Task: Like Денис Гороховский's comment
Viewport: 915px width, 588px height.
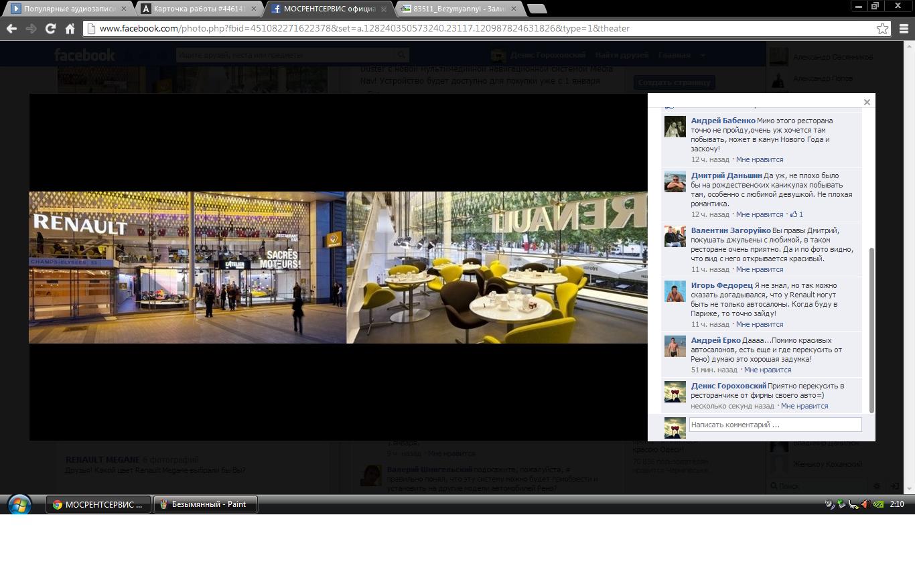Action: click(804, 406)
